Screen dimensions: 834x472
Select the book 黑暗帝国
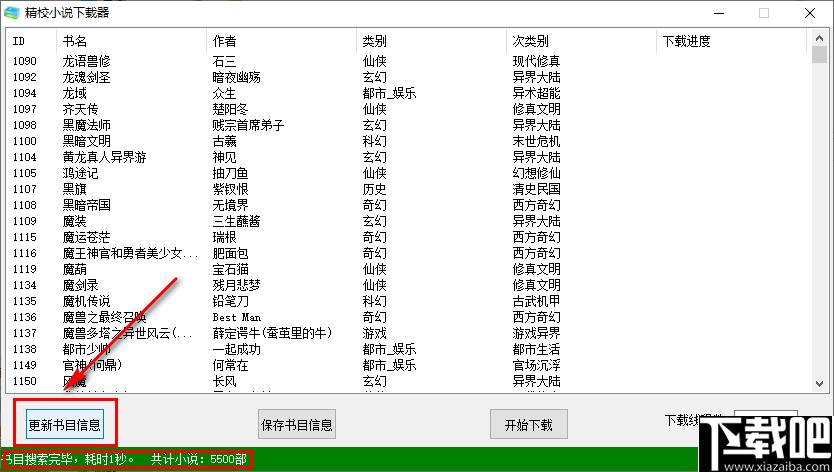(86, 205)
